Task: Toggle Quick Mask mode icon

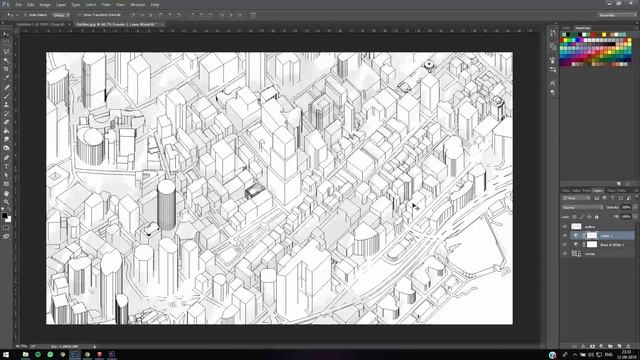Action: [x=6, y=228]
